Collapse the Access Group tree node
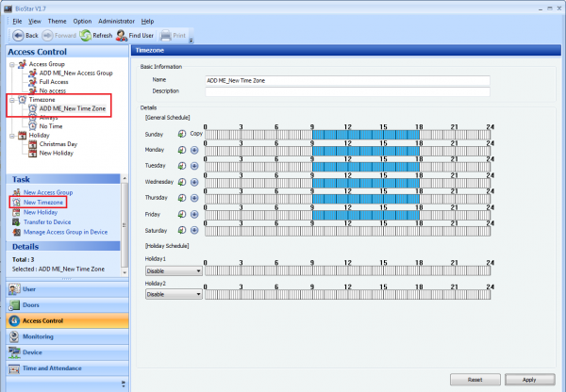This screenshot has width=566, height=392. (x=11, y=64)
